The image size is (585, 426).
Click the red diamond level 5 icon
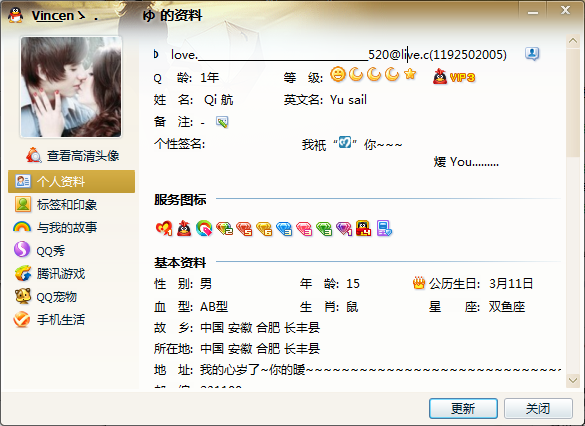click(244, 228)
